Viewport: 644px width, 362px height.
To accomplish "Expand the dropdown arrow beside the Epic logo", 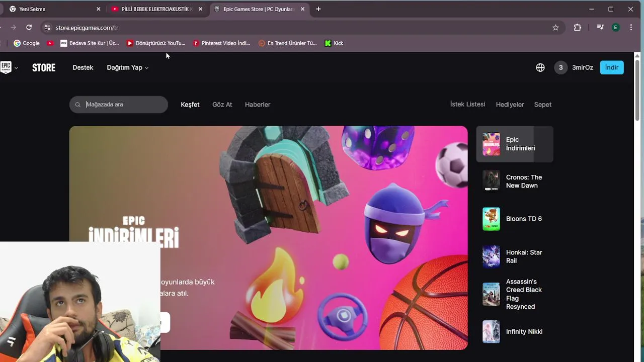I will click(x=16, y=68).
